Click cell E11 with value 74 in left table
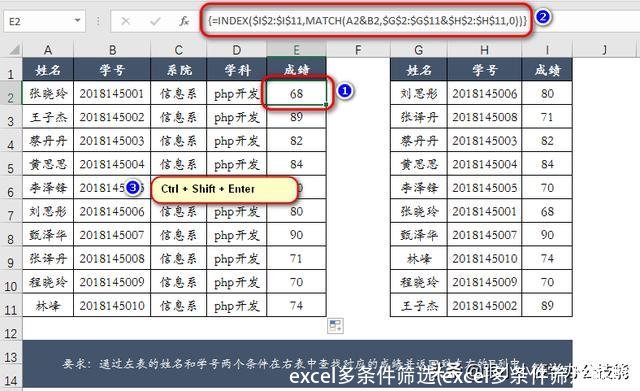This screenshot has height=391, width=640. click(296, 305)
